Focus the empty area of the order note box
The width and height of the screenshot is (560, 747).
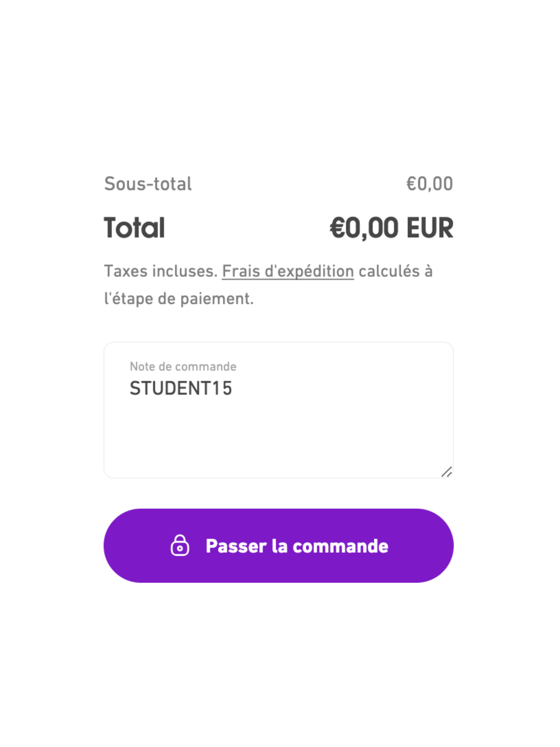pos(280,434)
